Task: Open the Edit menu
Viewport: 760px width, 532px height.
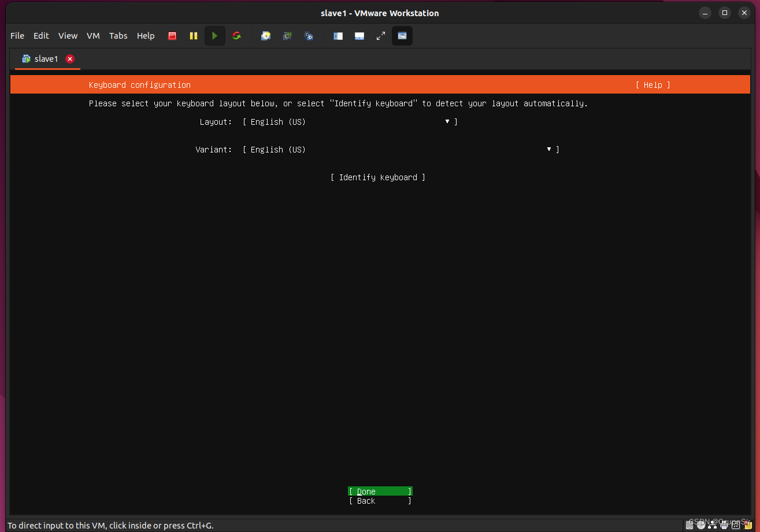Action: (41, 36)
